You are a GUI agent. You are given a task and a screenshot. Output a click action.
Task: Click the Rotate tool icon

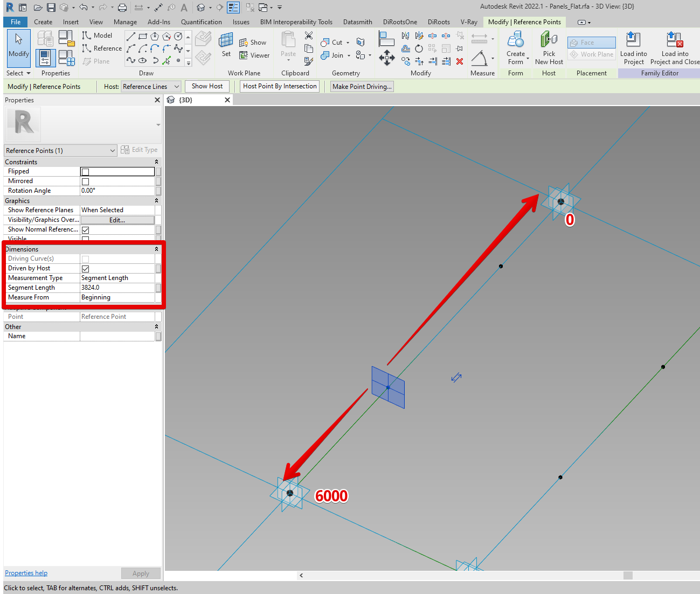[419, 48]
